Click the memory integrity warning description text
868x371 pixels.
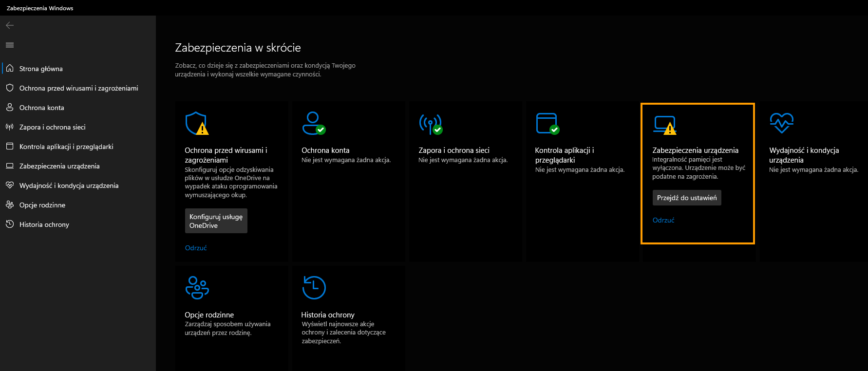(x=699, y=168)
